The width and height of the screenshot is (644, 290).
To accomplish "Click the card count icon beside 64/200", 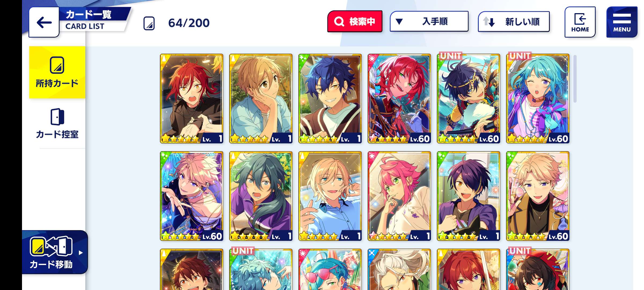I will pos(149,23).
